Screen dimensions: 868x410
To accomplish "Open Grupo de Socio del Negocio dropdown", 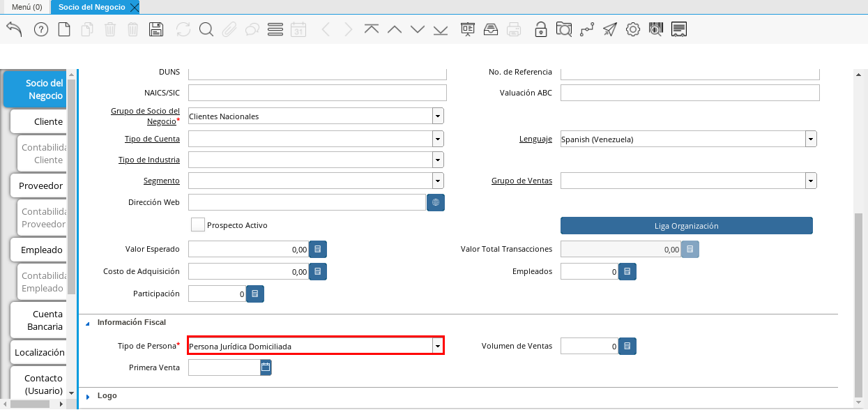I will pyautogui.click(x=437, y=116).
